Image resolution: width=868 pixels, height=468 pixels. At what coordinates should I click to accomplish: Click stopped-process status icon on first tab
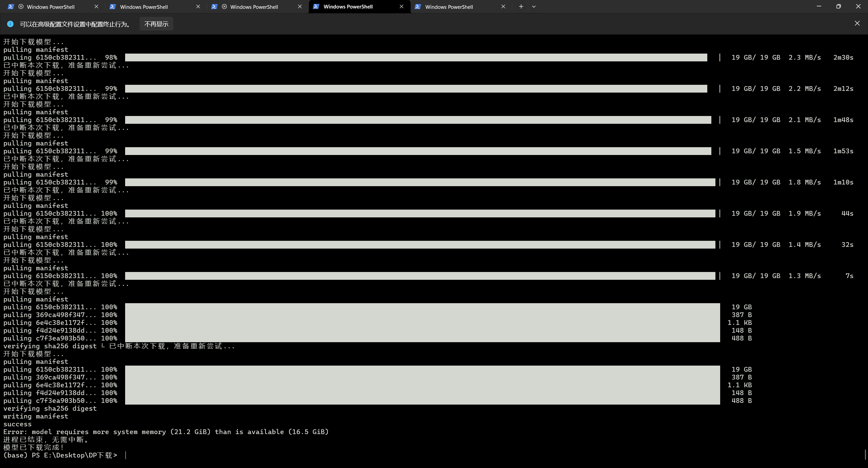coord(21,6)
